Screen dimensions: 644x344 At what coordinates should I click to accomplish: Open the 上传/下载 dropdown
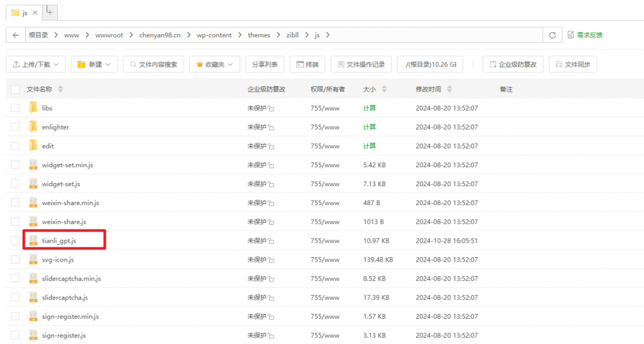click(36, 64)
